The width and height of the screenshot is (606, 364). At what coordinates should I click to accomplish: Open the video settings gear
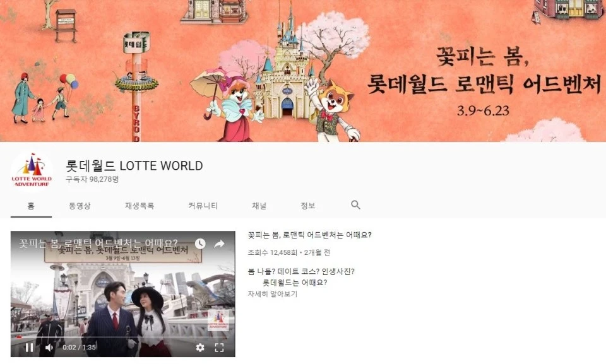click(x=201, y=346)
